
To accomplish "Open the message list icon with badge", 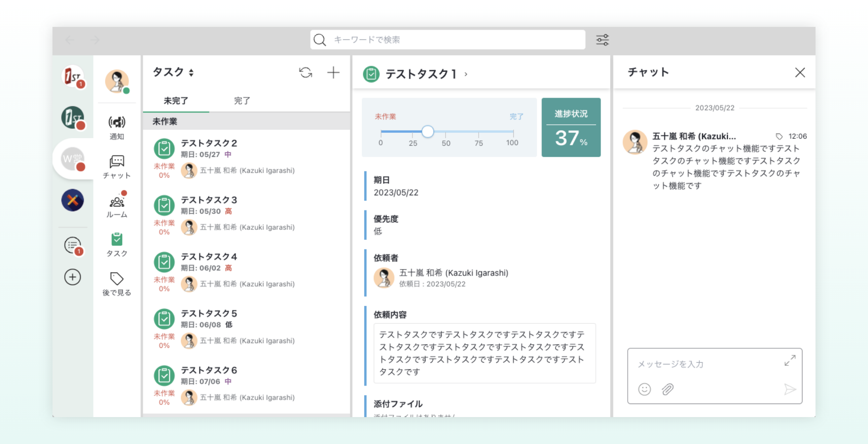I will coord(72,245).
